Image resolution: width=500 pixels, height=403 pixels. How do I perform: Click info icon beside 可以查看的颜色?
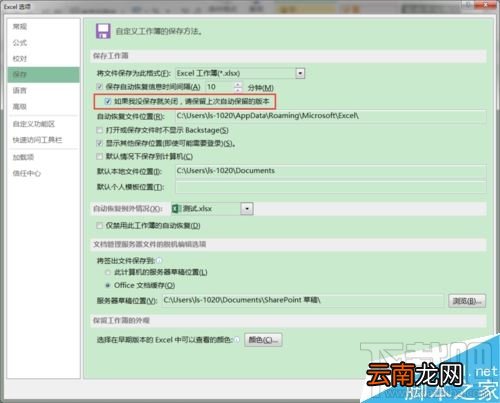(x=237, y=340)
